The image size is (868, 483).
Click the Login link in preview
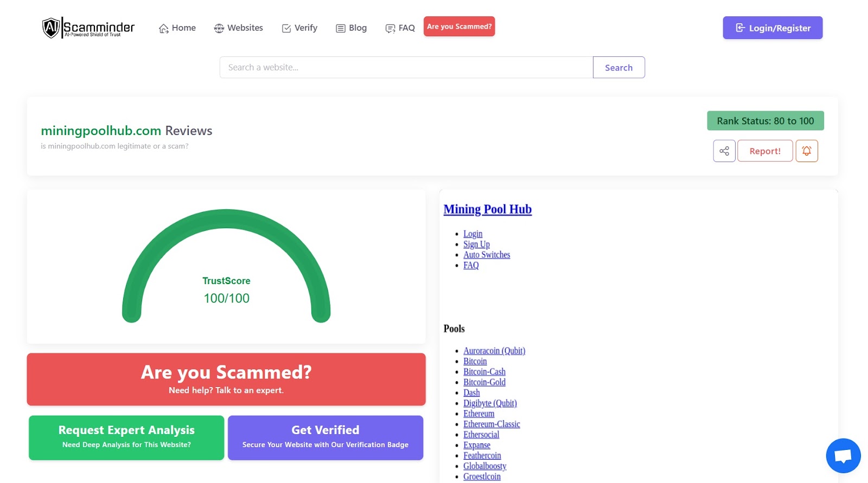click(x=473, y=234)
